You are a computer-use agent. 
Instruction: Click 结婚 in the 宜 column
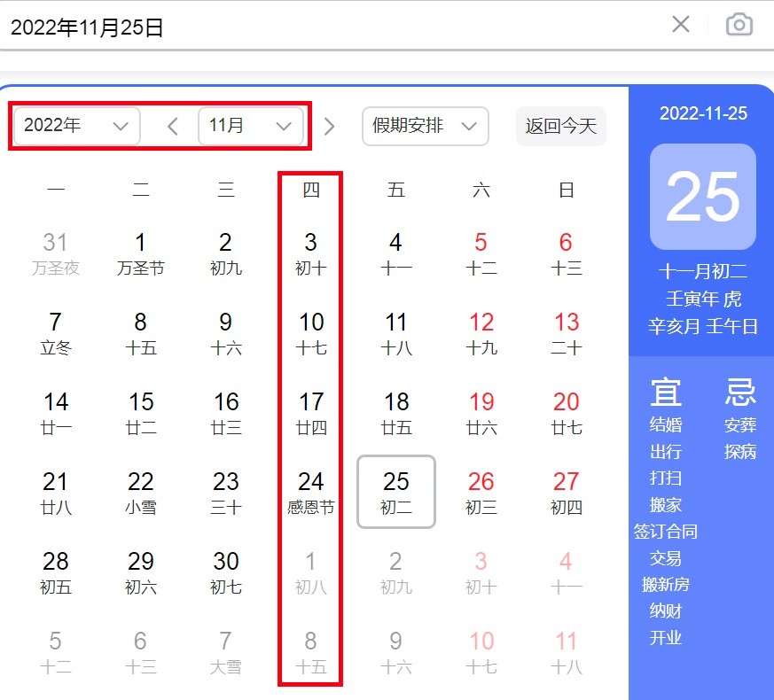click(x=666, y=424)
